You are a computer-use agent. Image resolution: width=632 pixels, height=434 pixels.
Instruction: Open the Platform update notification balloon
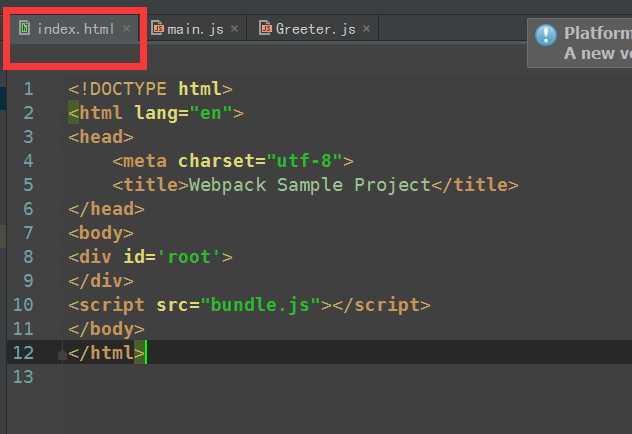coord(580,43)
